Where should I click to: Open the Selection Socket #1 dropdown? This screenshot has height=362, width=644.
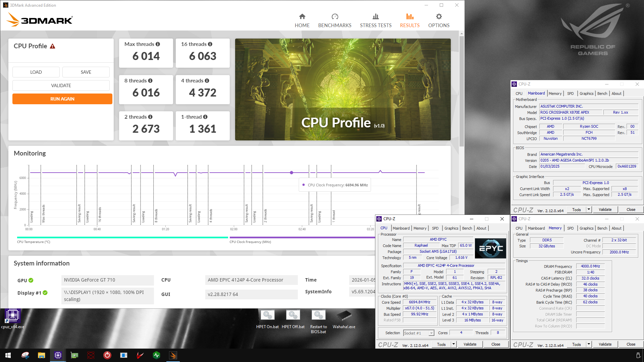coord(419,333)
